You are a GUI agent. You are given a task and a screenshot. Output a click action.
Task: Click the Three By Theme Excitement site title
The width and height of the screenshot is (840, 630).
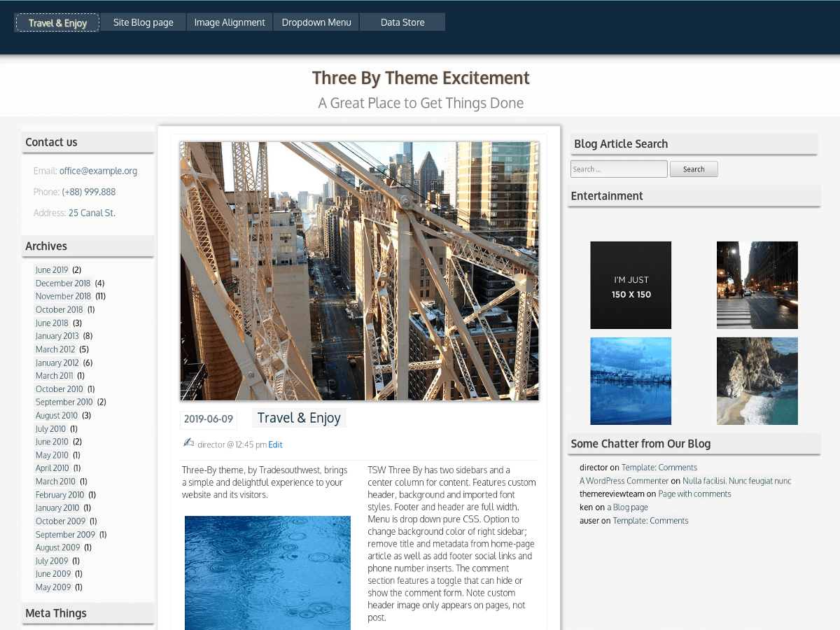[421, 78]
